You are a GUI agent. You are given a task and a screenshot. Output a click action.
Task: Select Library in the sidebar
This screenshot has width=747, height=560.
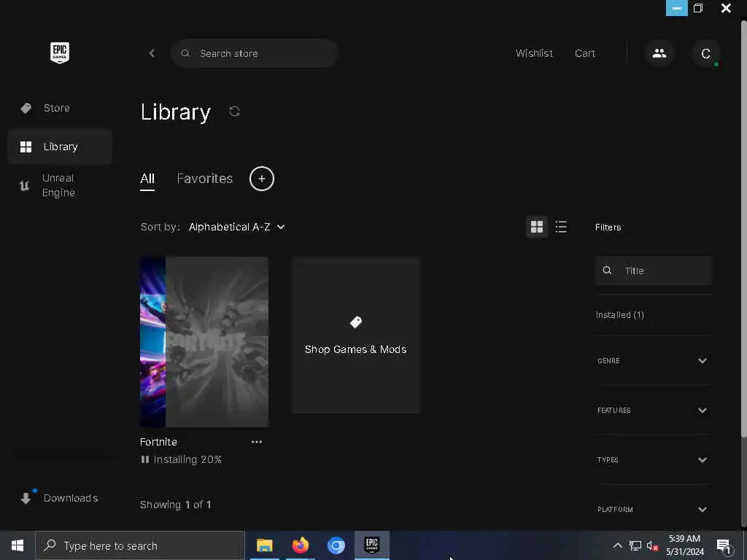(60, 147)
